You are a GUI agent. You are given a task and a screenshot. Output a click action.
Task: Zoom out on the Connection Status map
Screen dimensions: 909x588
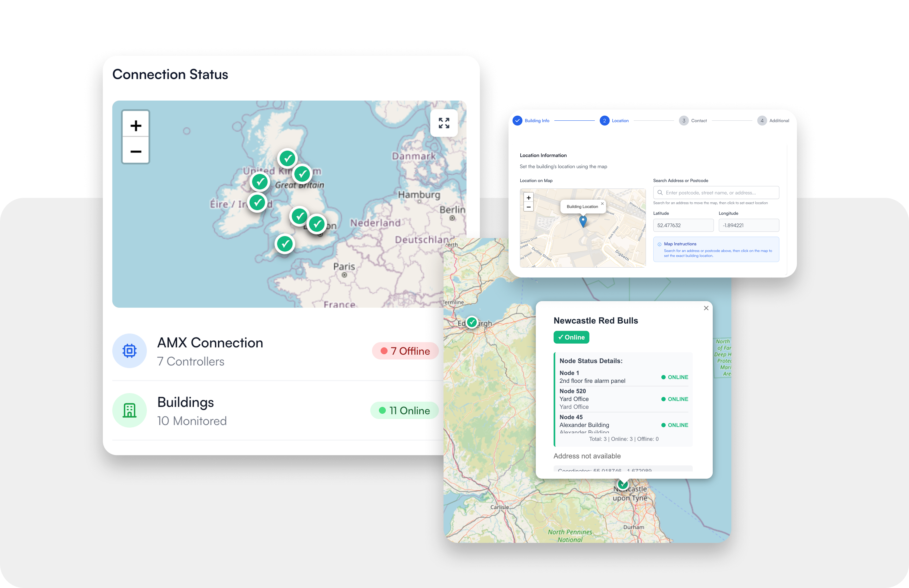pyautogui.click(x=136, y=152)
